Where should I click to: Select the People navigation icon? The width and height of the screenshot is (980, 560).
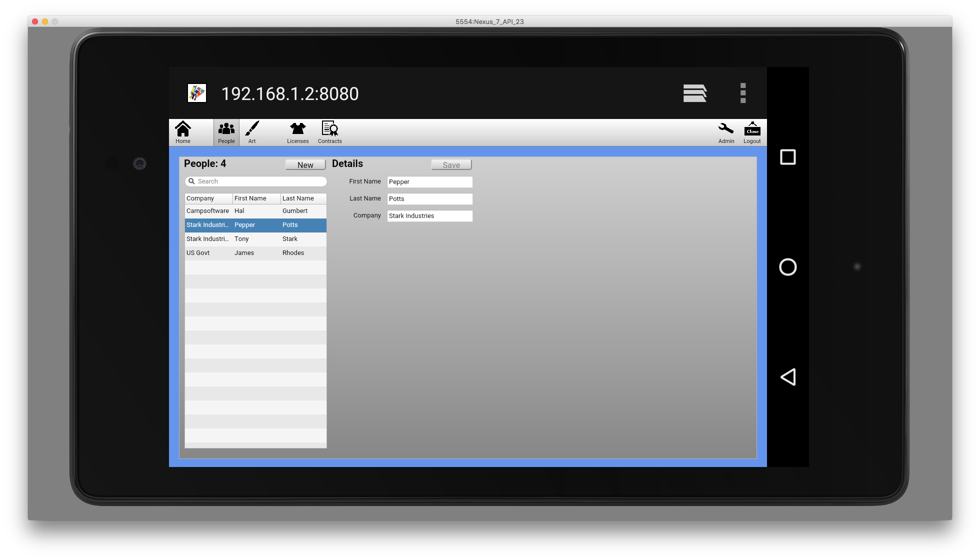pos(226,132)
